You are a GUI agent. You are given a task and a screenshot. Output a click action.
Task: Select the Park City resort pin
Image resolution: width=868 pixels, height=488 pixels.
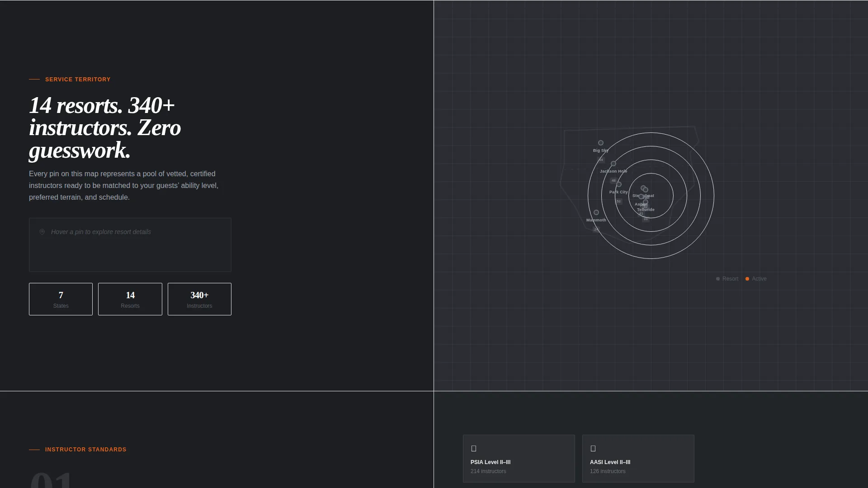[x=619, y=184]
